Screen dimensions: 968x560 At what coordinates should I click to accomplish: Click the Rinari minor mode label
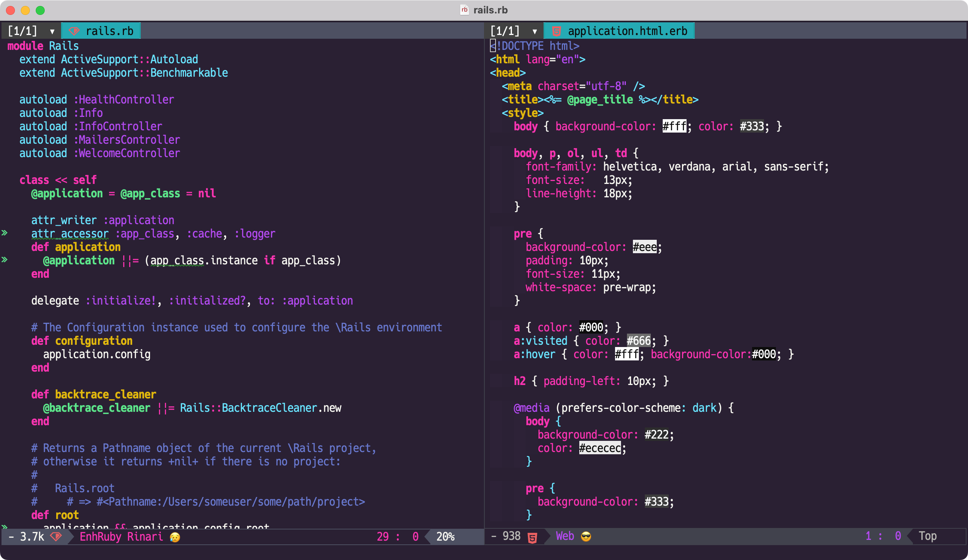145,537
